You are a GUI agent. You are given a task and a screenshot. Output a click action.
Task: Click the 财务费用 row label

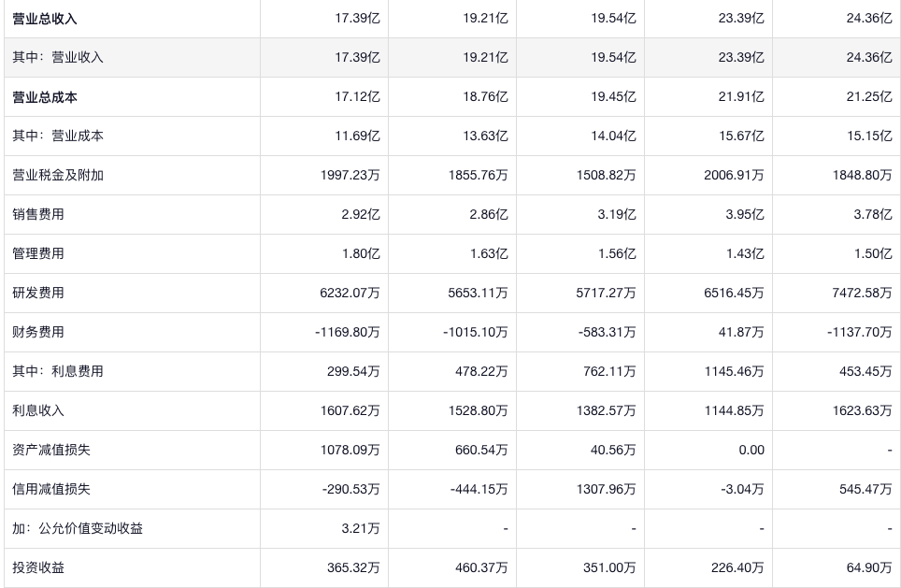(38, 333)
